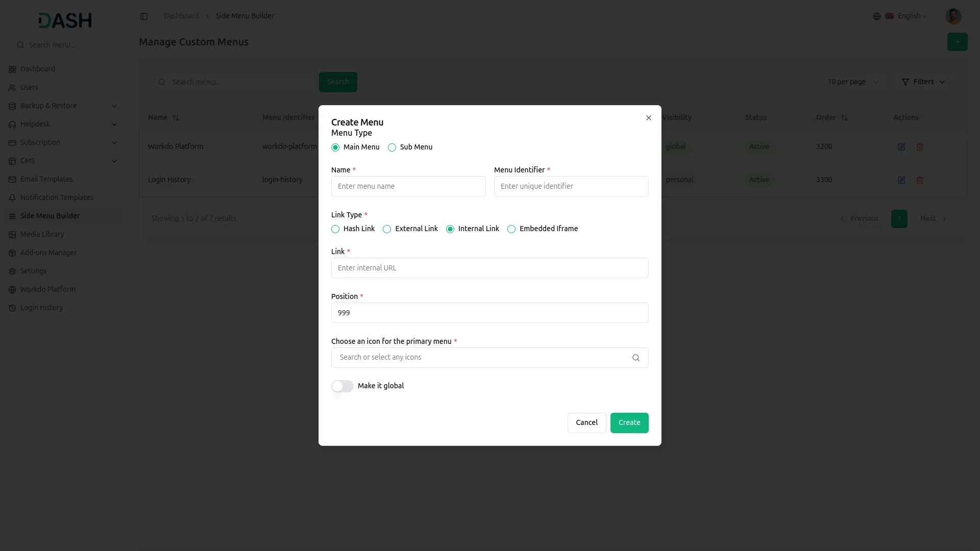
Task: Click the edit icon for Workdo Platform row
Action: 901,146
